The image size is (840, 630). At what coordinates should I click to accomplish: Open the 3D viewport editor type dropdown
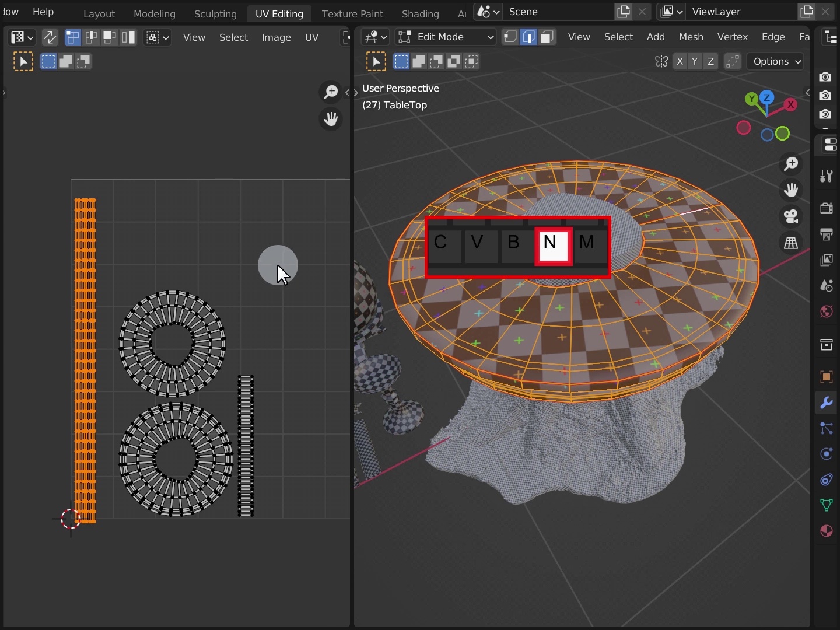pyautogui.click(x=376, y=37)
